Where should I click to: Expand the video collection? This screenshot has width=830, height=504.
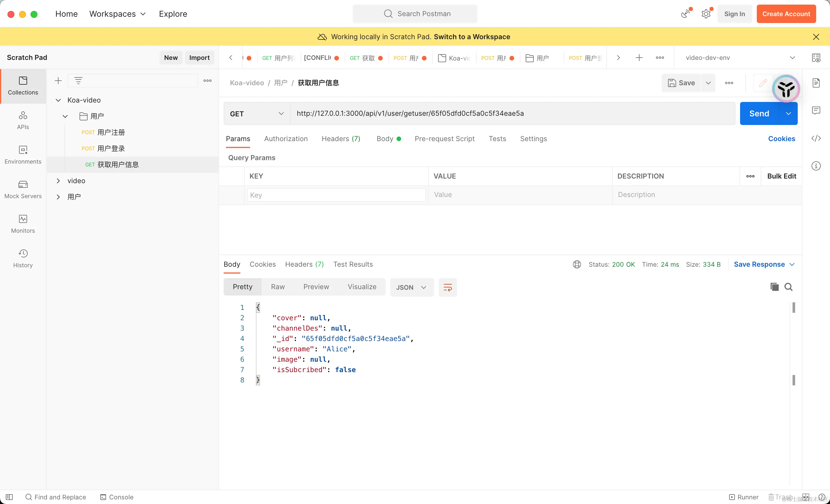coord(58,181)
